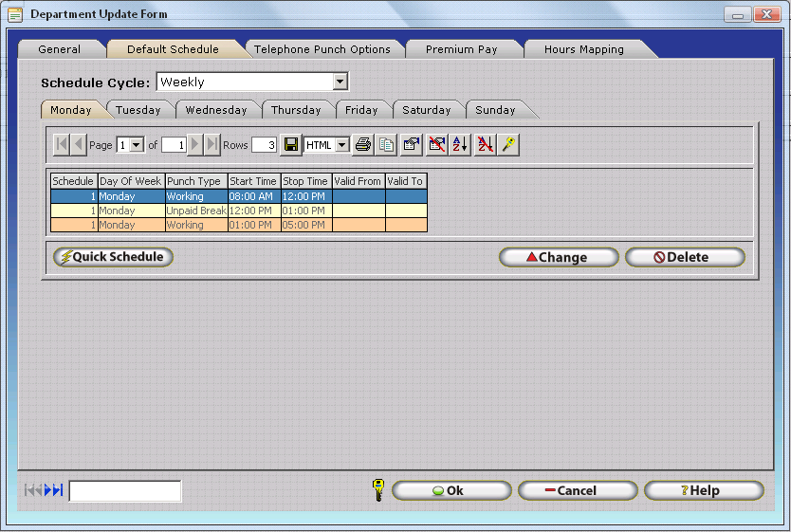The image size is (791, 532).
Task: Click the first page navigation arrow
Action: (62, 145)
